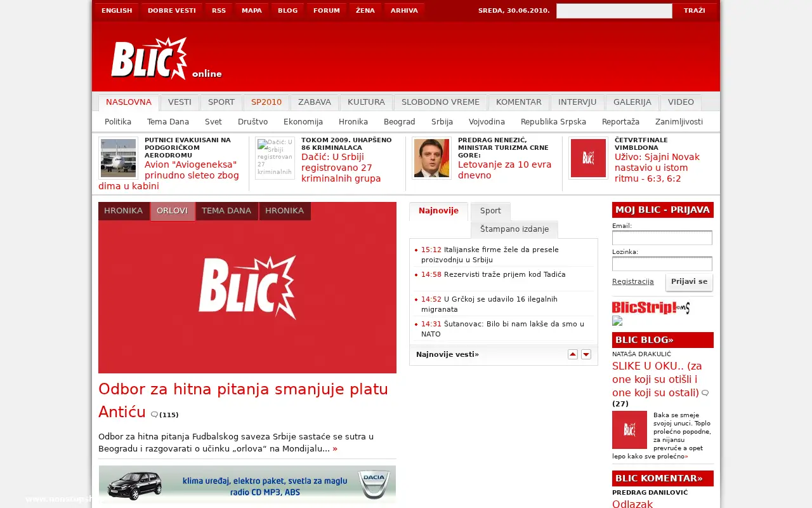Viewport: 812px width, 508px height.
Task: Focus the Lozinka password field
Action: [x=662, y=264]
